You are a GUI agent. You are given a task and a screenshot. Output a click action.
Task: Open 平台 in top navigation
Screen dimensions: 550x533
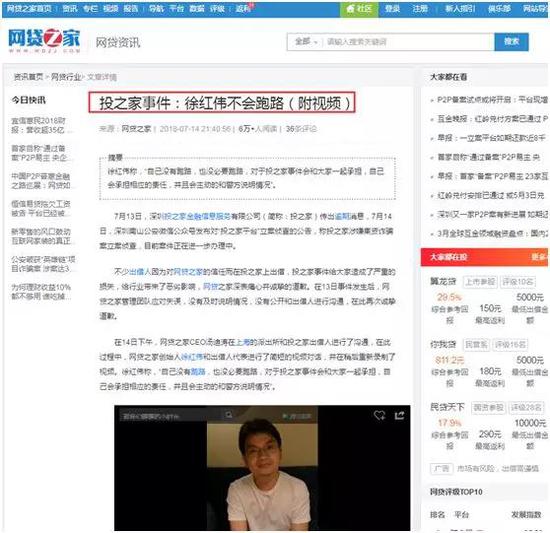click(x=176, y=8)
